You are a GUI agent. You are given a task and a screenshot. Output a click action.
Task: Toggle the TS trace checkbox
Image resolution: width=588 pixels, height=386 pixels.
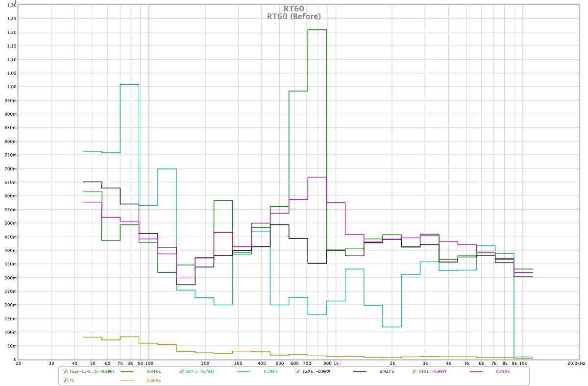pyautogui.click(x=65, y=380)
